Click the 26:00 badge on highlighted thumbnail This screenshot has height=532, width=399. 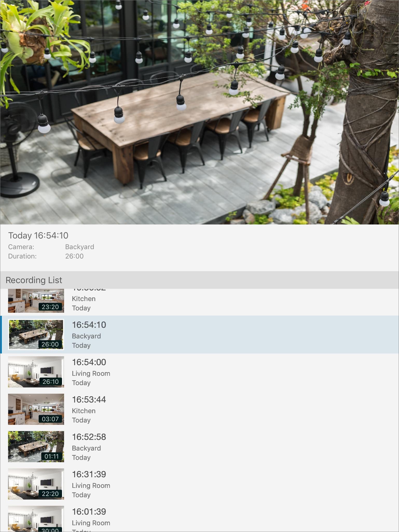coord(50,344)
